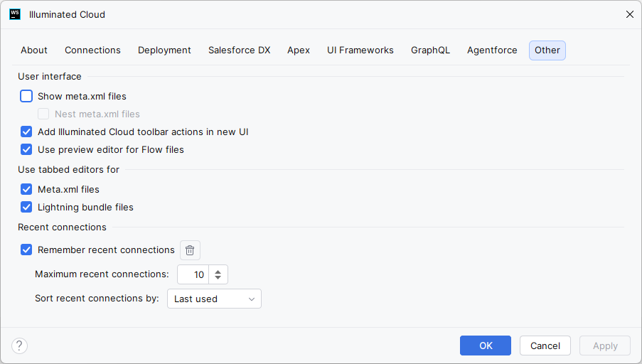
Task: Toggle Lightning bundle files checkbox
Action: tap(26, 207)
